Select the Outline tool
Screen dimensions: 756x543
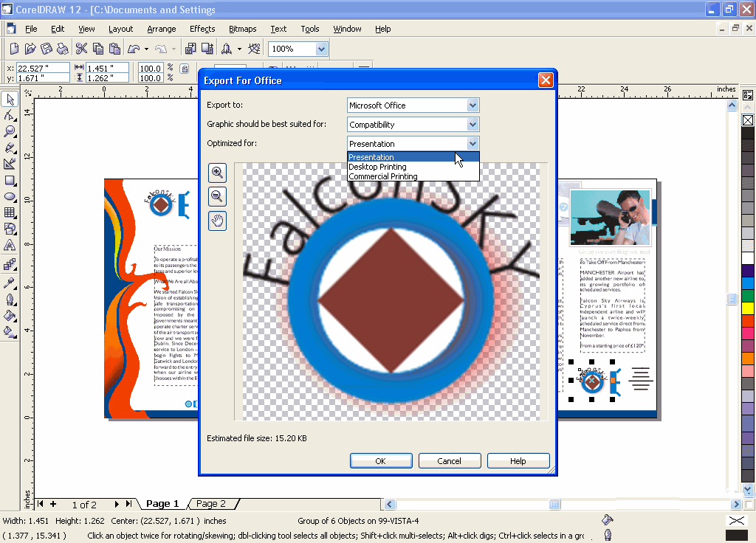[10, 300]
